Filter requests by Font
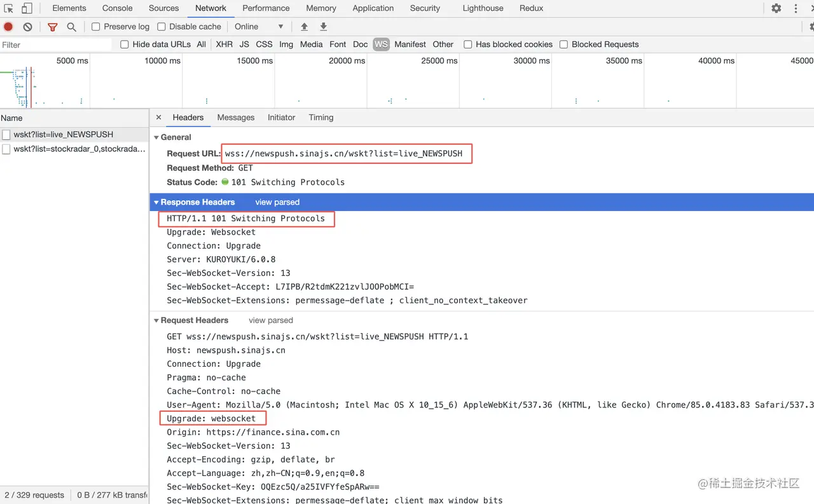This screenshot has width=814, height=504. (x=338, y=44)
